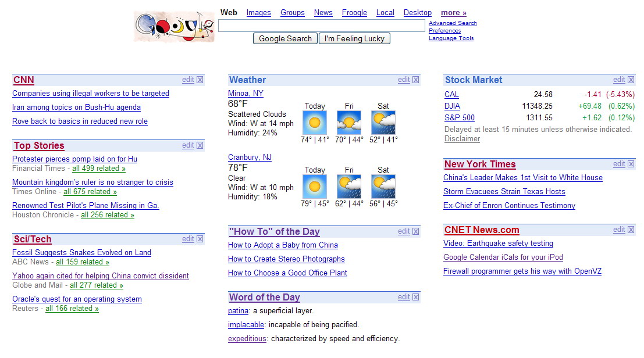644x358 pixels.
Task: View all 277 related stories
Action: 97,285
